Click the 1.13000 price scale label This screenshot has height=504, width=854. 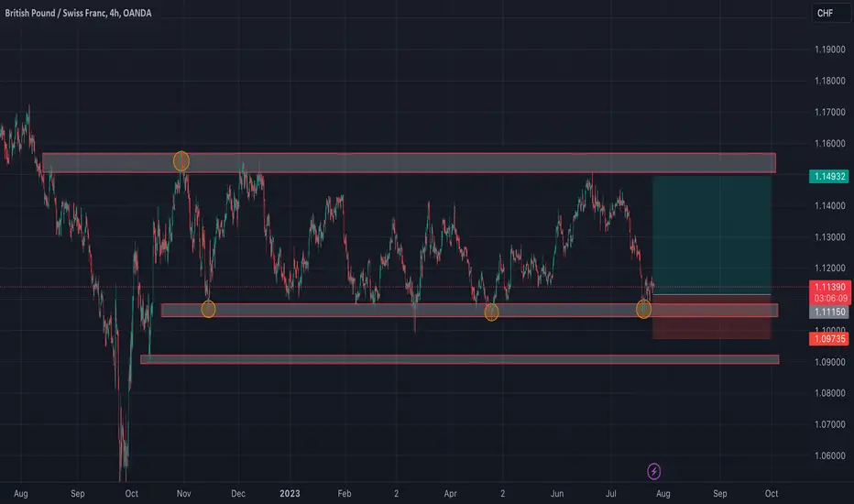tap(829, 237)
